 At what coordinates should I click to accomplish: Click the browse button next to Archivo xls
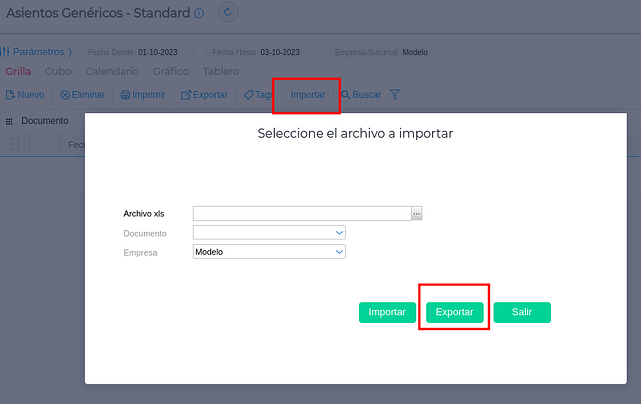click(417, 213)
